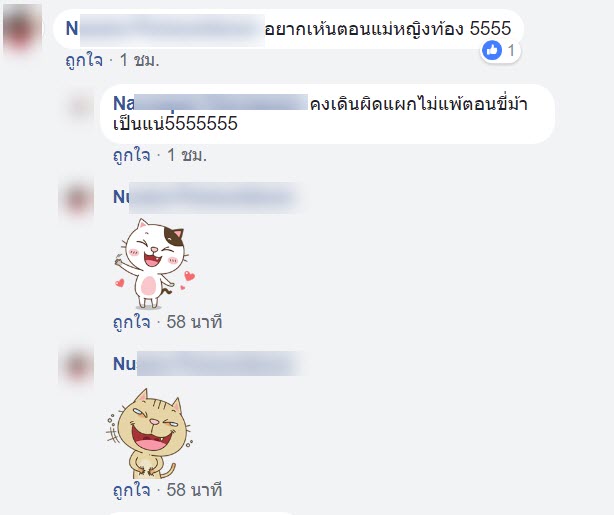The height and width of the screenshot is (515, 614).
Task: Like the reply ending with 5555555
Action: 132,155
